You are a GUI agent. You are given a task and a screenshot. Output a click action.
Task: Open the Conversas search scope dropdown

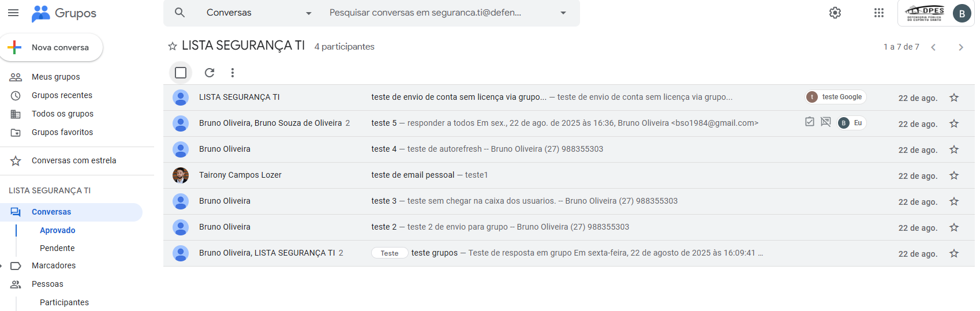pyautogui.click(x=259, y=13)
